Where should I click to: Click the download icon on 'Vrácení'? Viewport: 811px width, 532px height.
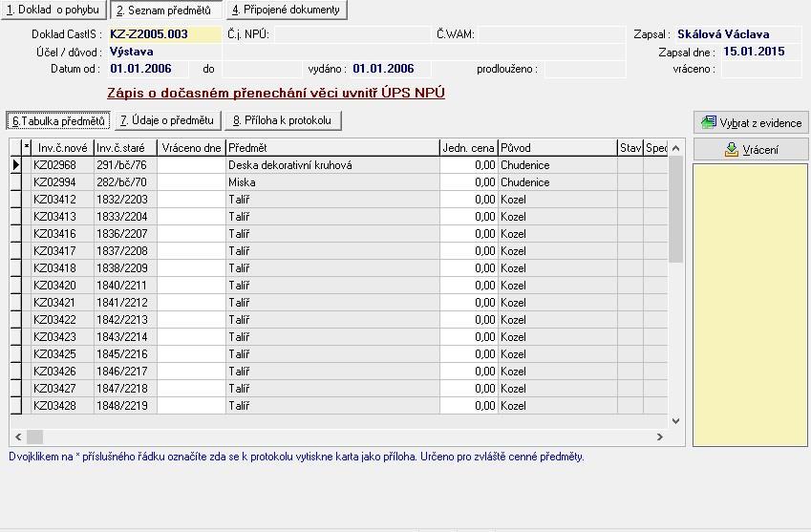tap(732, 150)
